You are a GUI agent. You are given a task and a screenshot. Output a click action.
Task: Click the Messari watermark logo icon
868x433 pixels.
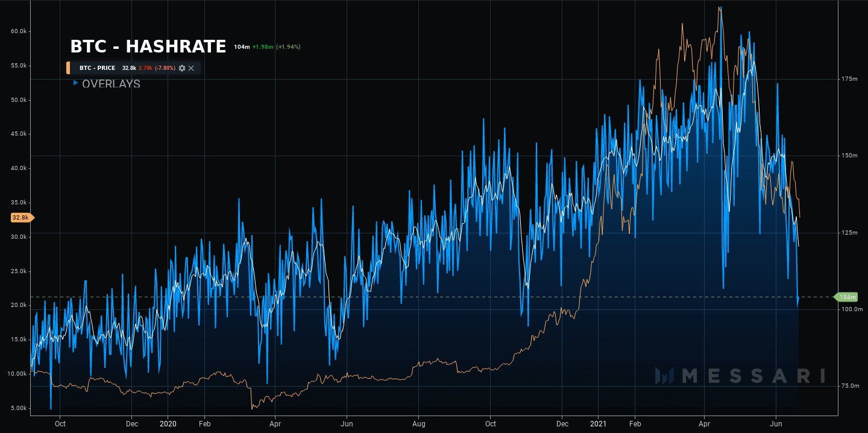[663, 377]
